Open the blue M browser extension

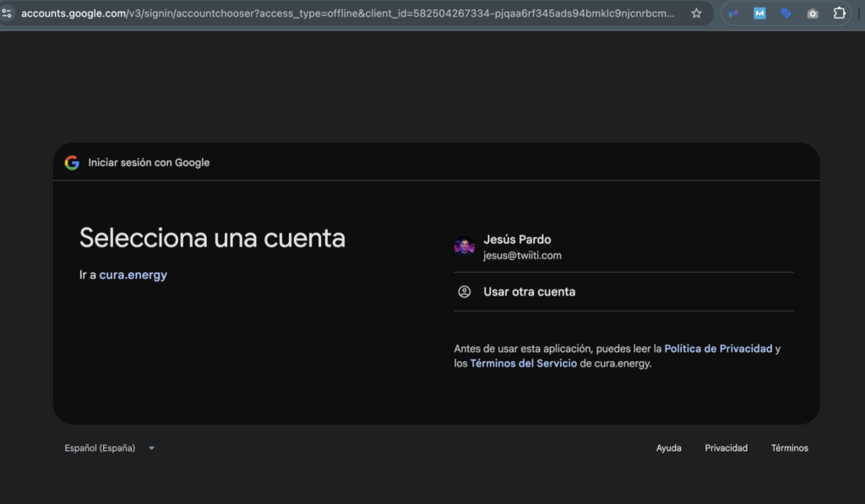pos(759,14)
